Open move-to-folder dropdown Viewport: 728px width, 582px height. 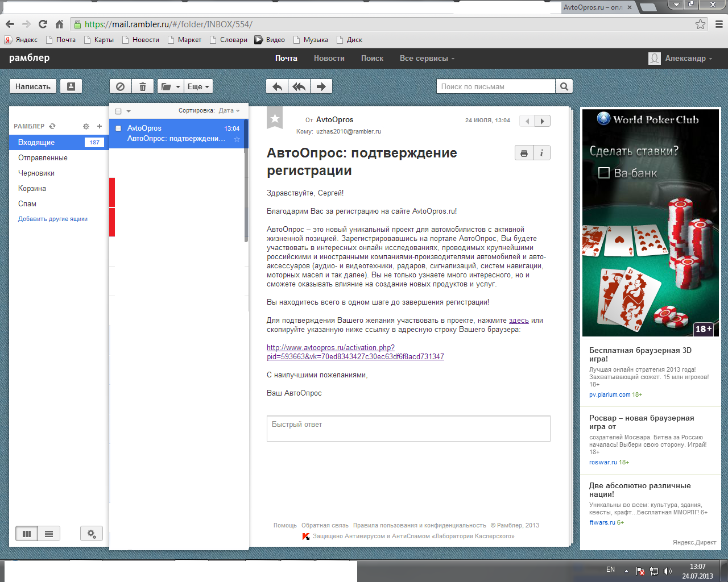click(170, 86)
